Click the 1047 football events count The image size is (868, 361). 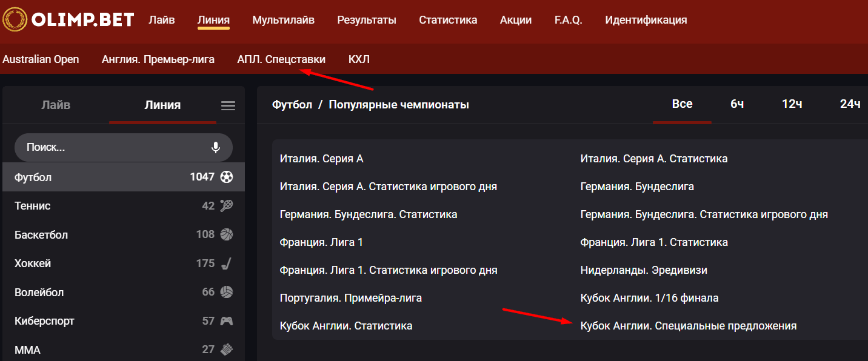tap(202, 177)
